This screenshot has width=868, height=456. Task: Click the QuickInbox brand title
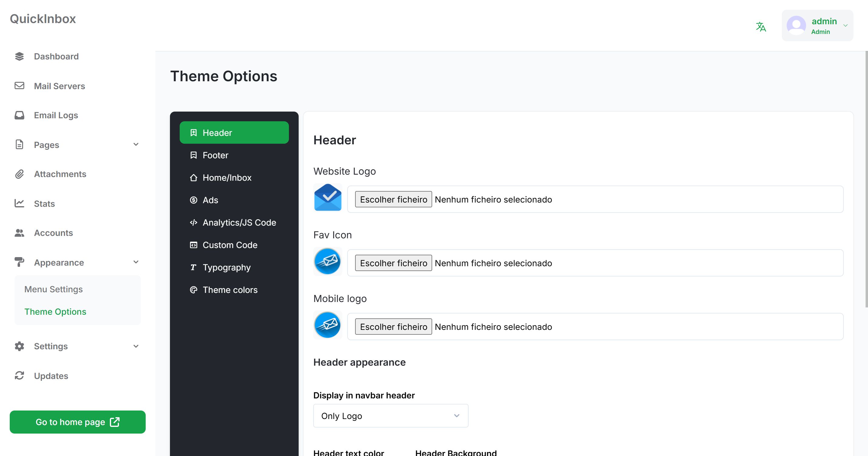[43, 19]
